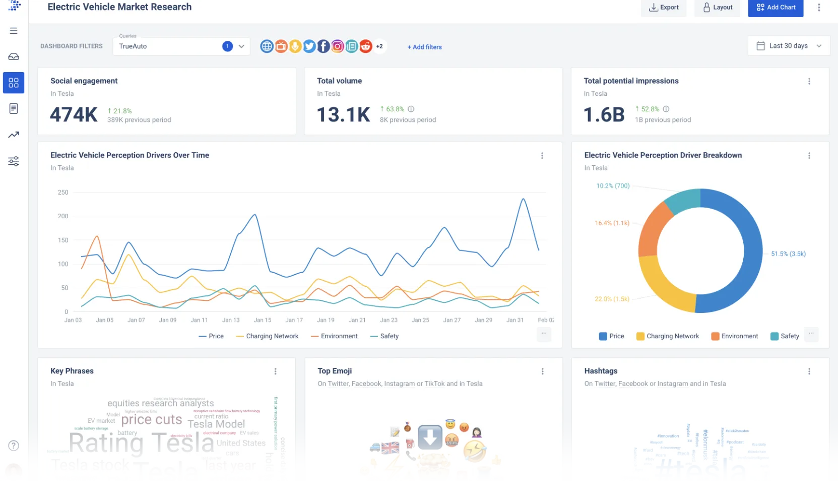Viewport: 838px width, 504px height.
Task: Click the Layout button
Action: [717, 8]
